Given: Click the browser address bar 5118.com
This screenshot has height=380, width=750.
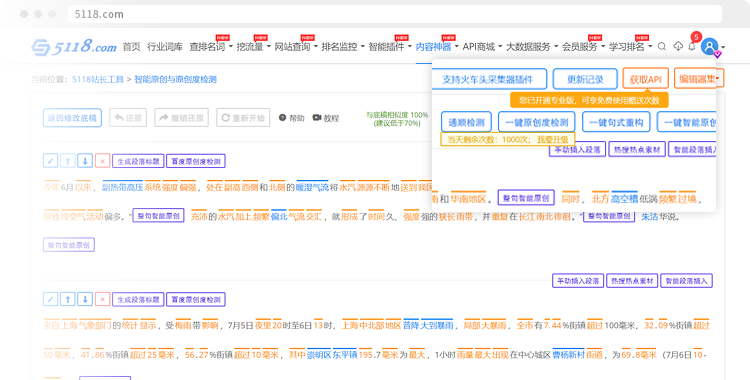Looking at the screenshot, I should [x=395, y=14].
